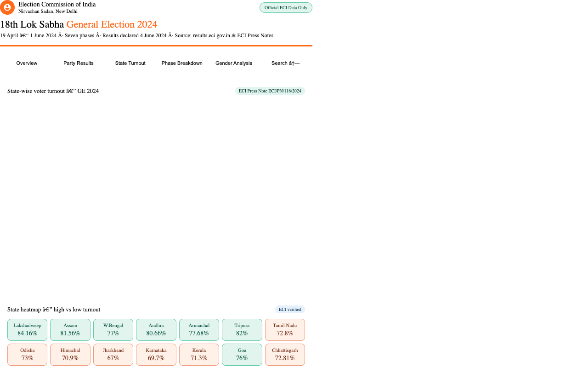The height and width of the screenshot is (368, 588).
Task: Click the subtitle line mentioning results.eci.gov.in
Action: click(x=136, y=35)
